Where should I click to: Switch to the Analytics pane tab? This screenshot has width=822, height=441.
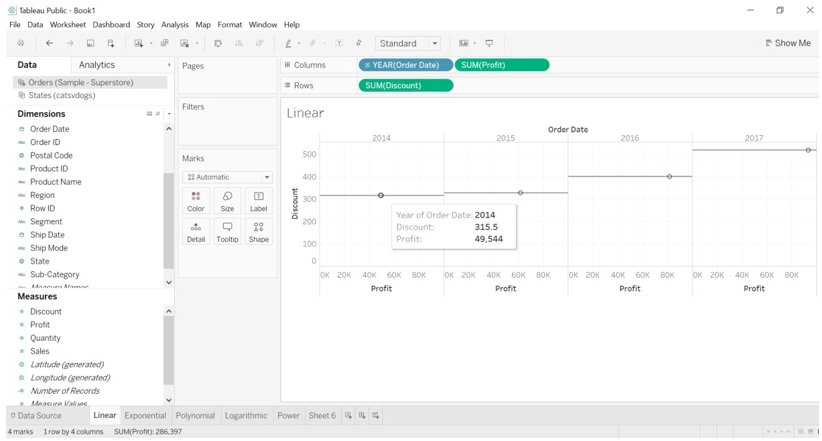[97, 65]
